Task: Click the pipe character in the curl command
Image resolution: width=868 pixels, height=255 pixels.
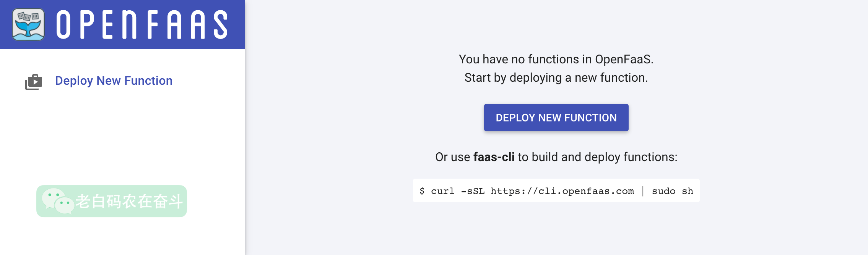Action: point(643,191)
